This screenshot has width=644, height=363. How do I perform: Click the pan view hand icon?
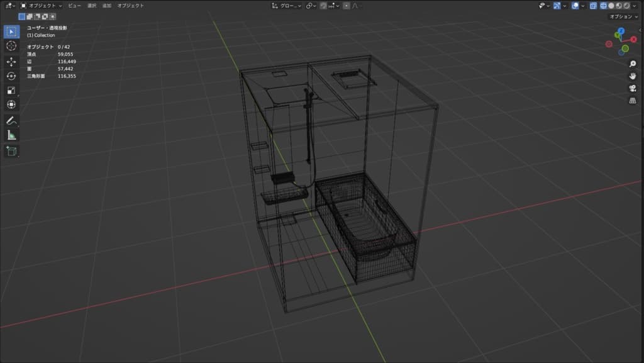(633, 75)
